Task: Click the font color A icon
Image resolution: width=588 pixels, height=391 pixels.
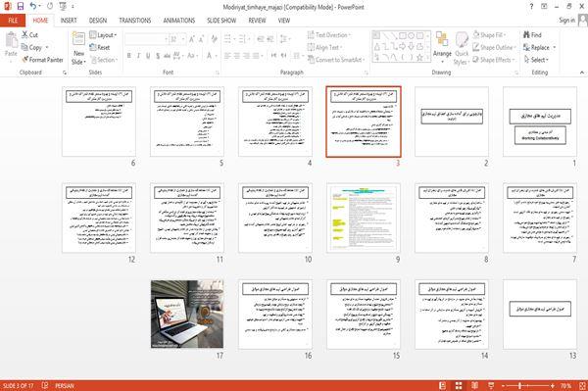Action: pos(211,56)
